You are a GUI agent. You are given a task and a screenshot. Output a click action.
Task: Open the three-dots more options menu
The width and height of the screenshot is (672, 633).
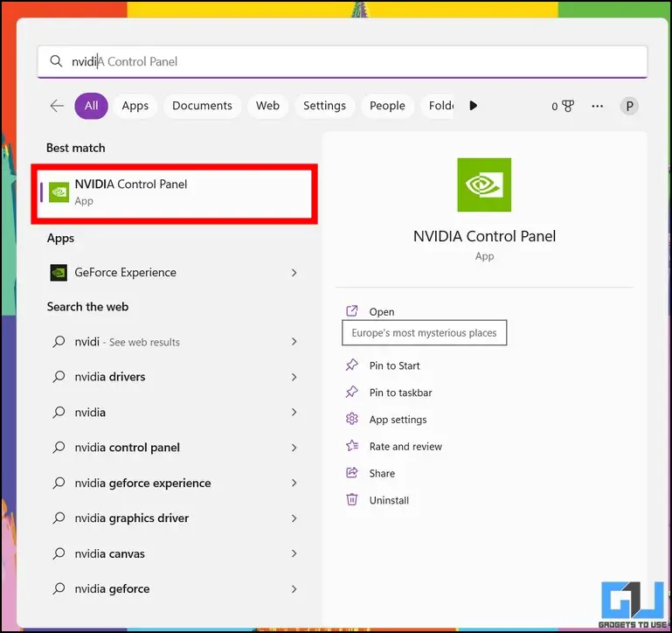tap(597, 106)
